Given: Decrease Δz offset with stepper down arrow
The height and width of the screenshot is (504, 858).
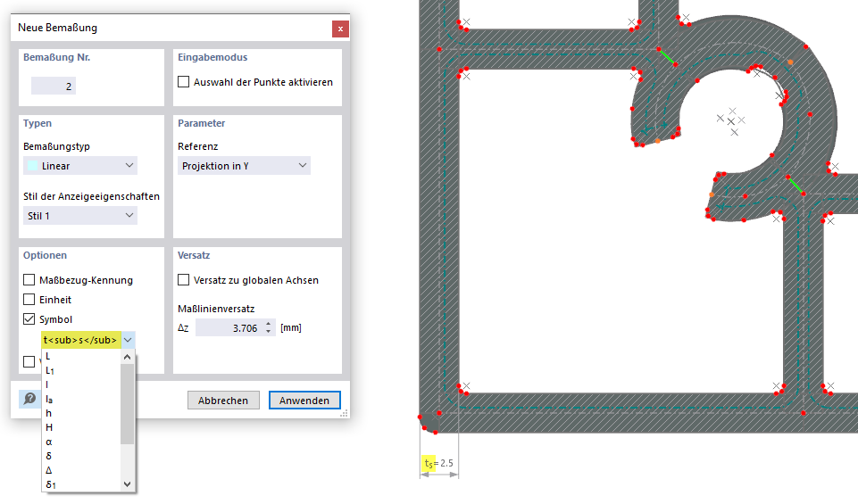Looking at the screenshot, I should 268,332.
